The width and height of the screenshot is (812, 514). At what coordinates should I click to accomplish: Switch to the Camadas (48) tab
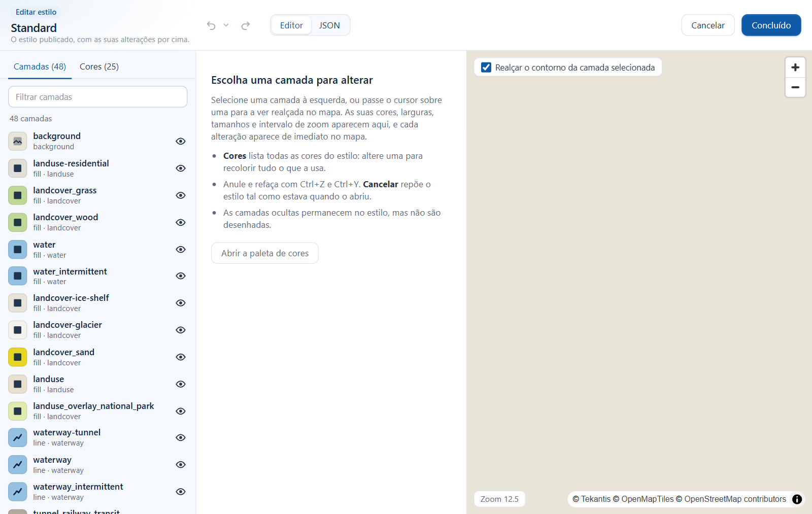40,66
